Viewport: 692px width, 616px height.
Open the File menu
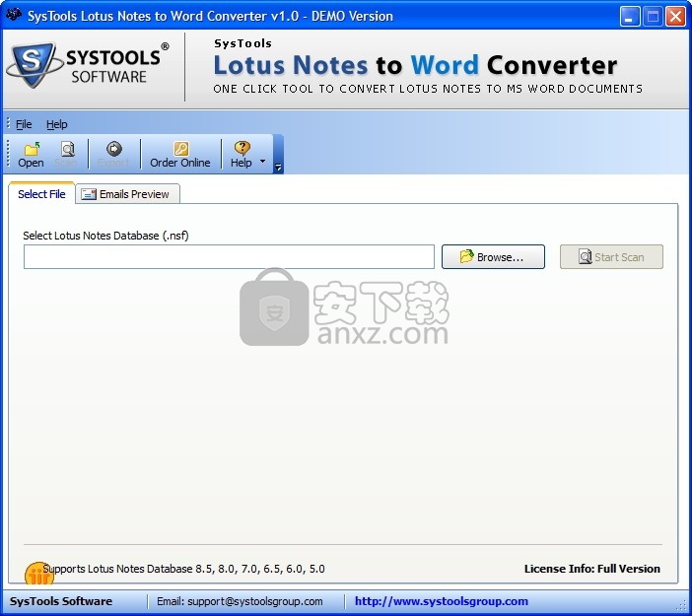coord(24,124)
